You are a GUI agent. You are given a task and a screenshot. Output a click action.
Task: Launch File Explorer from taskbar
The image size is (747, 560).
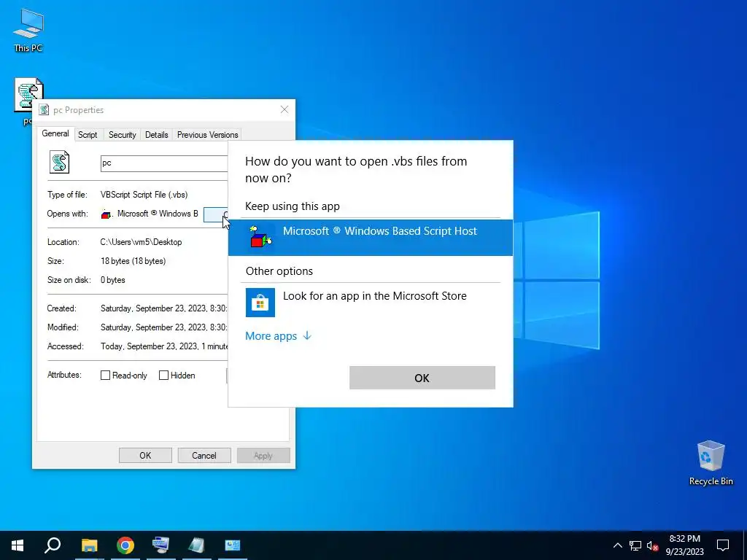89,545
